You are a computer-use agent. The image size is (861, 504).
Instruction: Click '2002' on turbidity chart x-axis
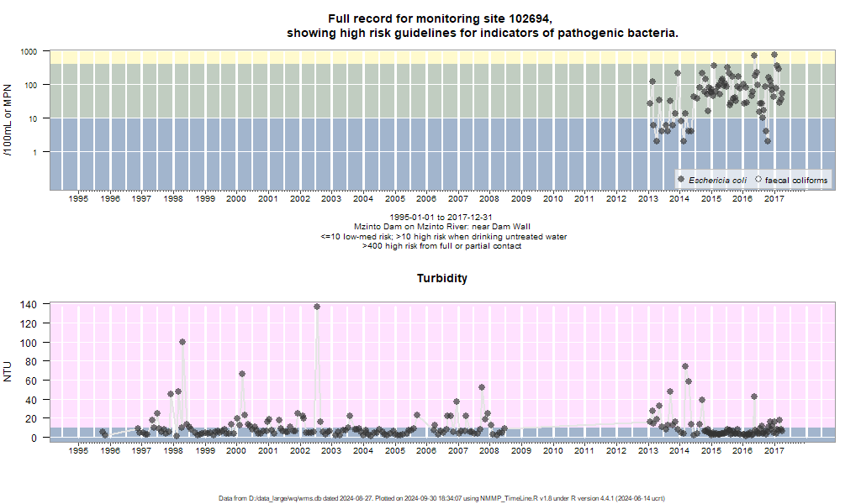point(300,450)
